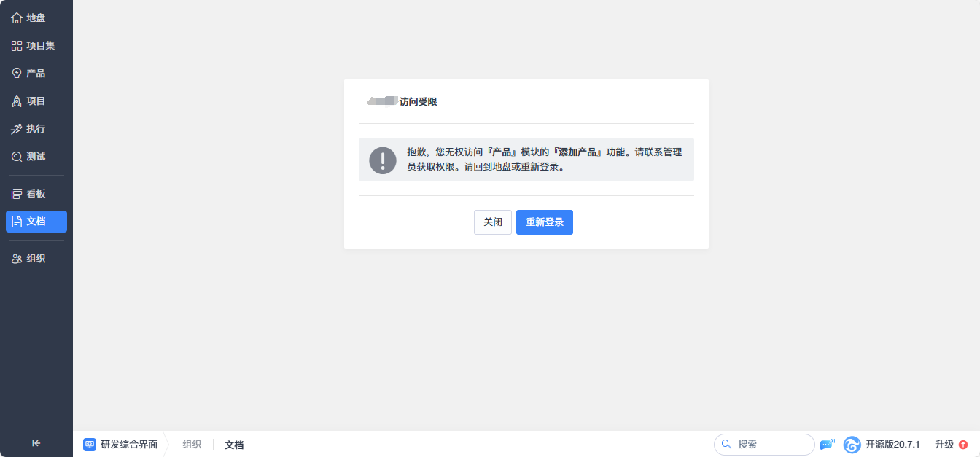The height and width of the screenshot is (457, 980).
Task: Open the 升级 link
Action: point(944,444)
